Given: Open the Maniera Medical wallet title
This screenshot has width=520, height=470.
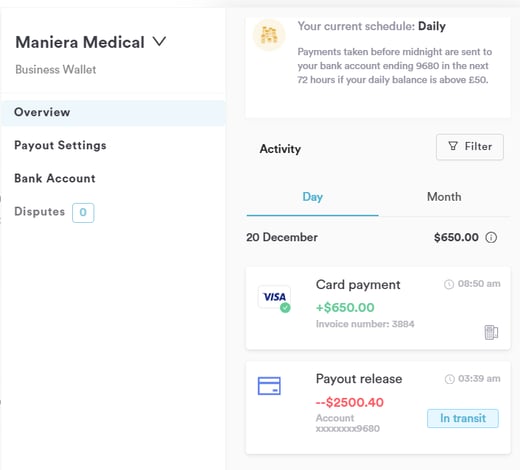Looking at the screenshot, I should [80, 42].
